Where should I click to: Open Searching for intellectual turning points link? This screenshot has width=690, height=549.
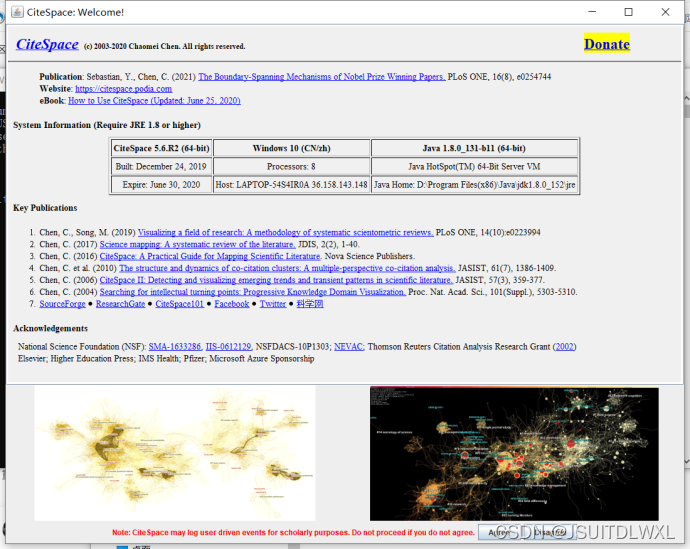pos(253,292)
